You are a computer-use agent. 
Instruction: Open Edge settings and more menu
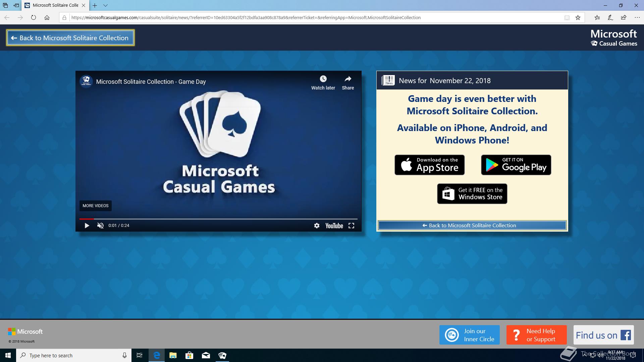[637, 17]
